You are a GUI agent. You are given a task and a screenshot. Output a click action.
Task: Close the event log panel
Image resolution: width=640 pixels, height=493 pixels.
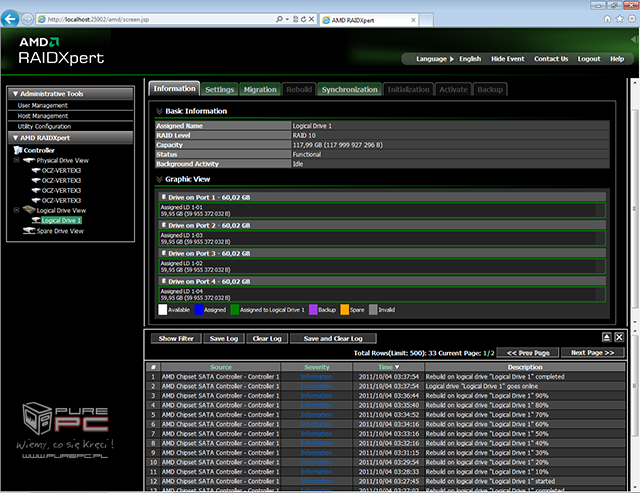[619, 337]
